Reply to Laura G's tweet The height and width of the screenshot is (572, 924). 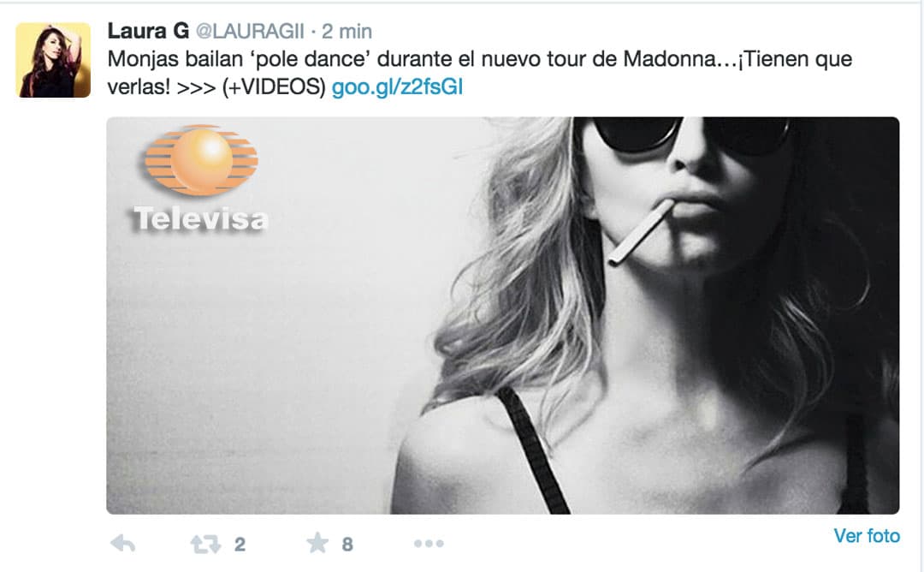[x=122, y=543]
